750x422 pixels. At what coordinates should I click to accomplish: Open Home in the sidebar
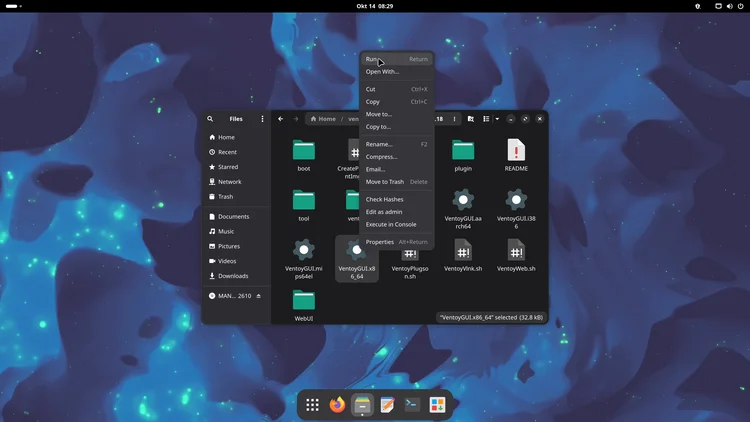click(x=236, y=137)
